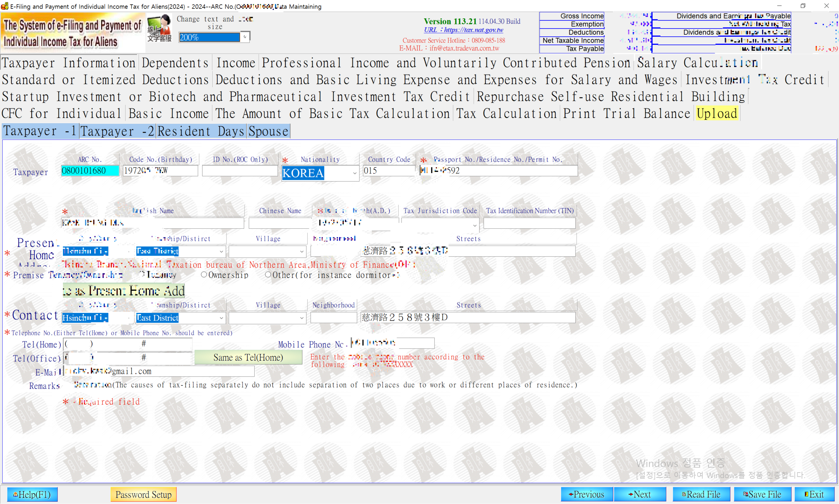Click the online customer service avatar icon

[159, 29]
